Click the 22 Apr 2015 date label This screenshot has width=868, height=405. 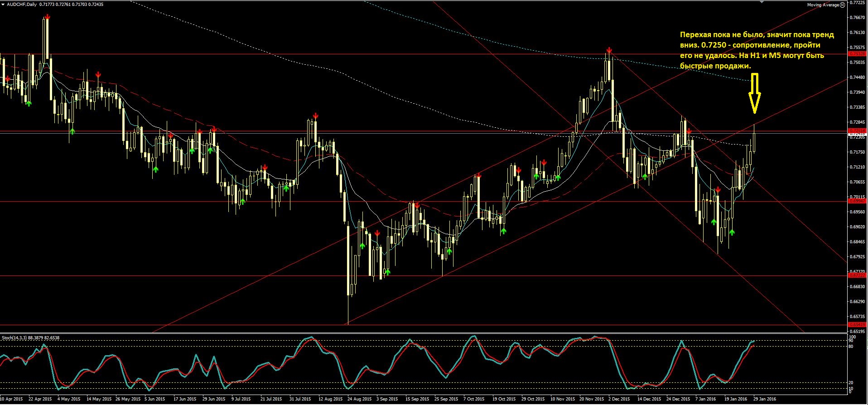40,400
